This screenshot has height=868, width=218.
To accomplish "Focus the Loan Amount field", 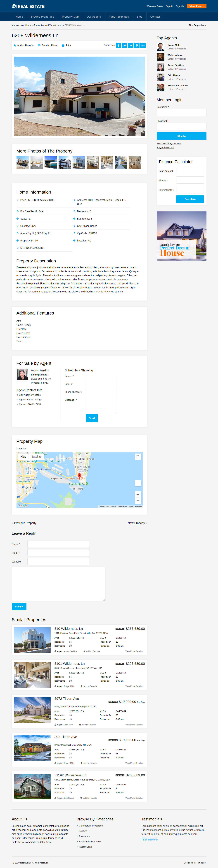I will 190,171.
